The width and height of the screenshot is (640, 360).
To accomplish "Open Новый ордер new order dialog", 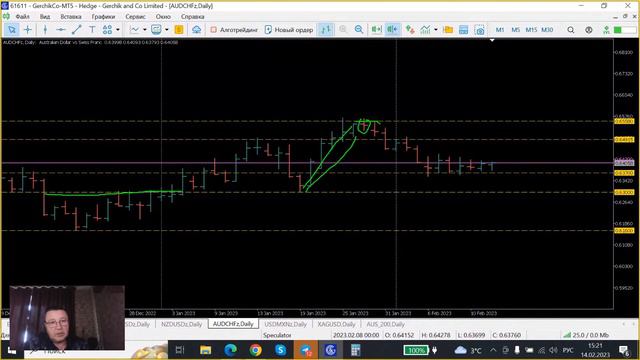I will tap(289, 29).
